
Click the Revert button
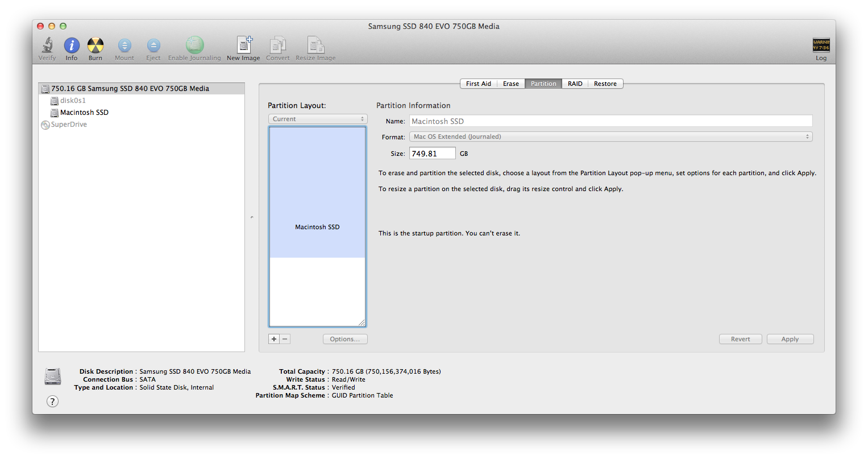click(x=741, y=339)
